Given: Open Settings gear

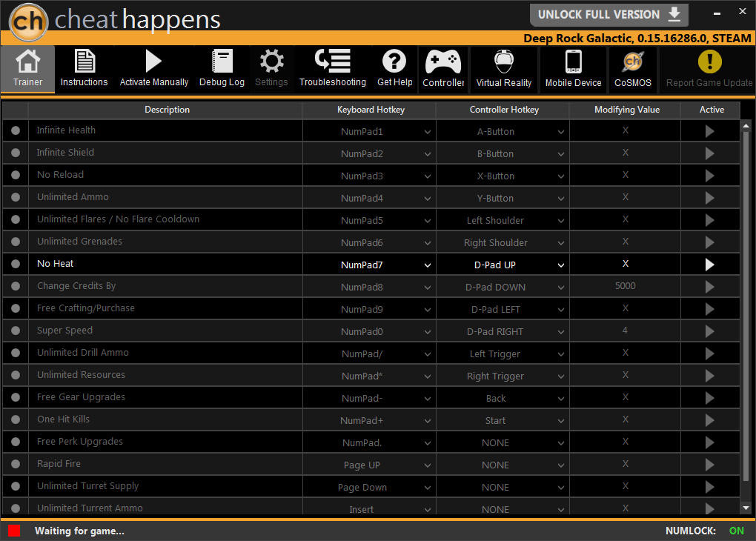Looking at the screenshot, I should [271, 69].
